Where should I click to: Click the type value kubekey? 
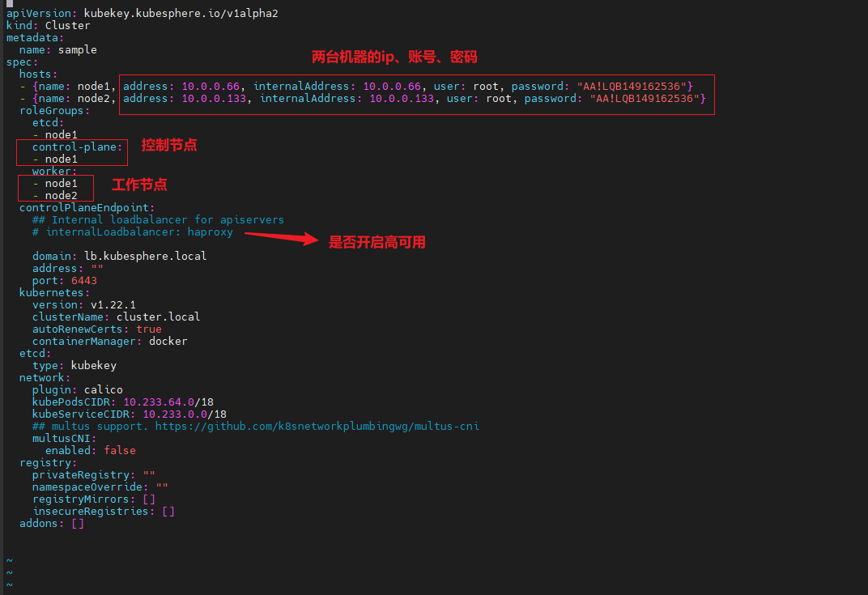[x=94, y=366]
